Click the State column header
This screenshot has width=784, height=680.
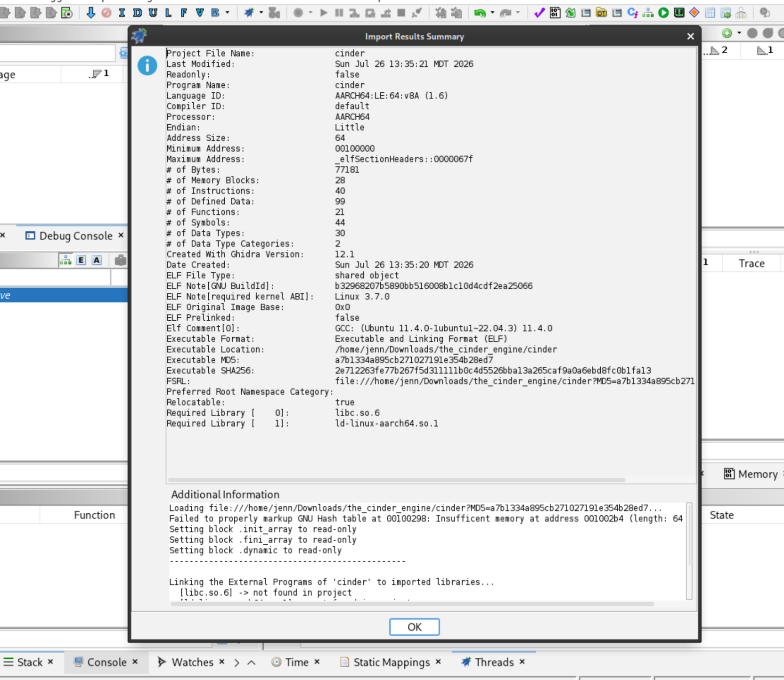(721, 515)
